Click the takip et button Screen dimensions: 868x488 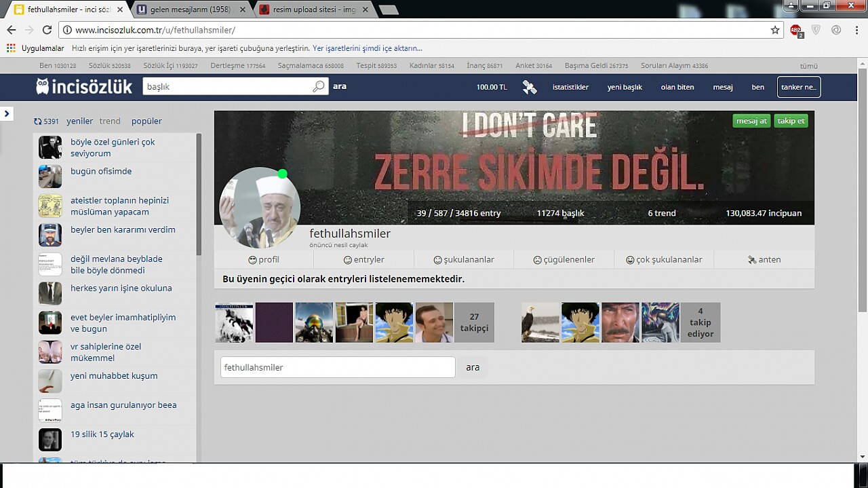[791, 121]
